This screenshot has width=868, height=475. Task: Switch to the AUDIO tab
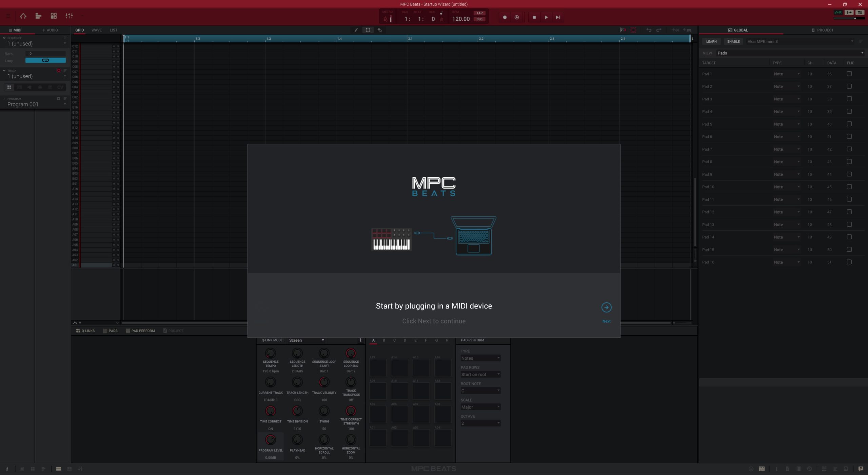tap(50, 30)
